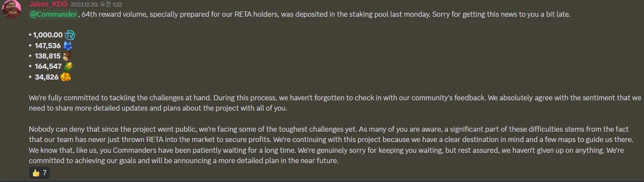This screenshot has height=182, width=644.
Task: Click the 147,536 reward amount text
Action: 48,46
